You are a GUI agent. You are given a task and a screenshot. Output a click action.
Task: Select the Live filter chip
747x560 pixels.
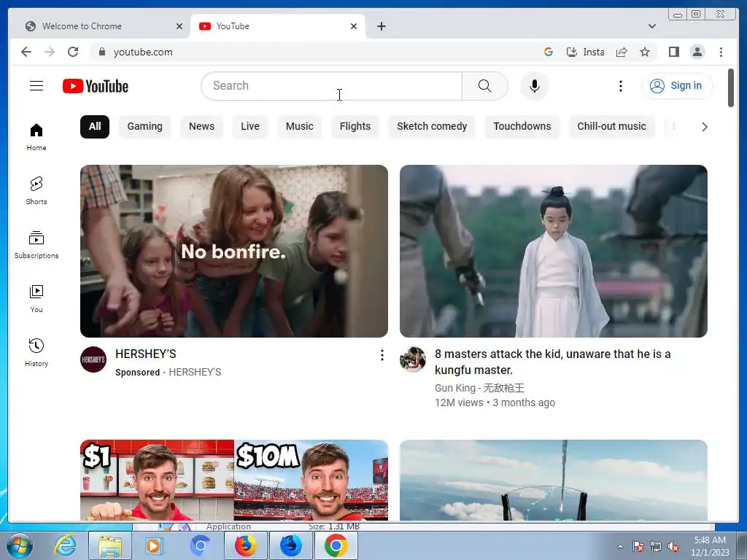pos(250,127)
